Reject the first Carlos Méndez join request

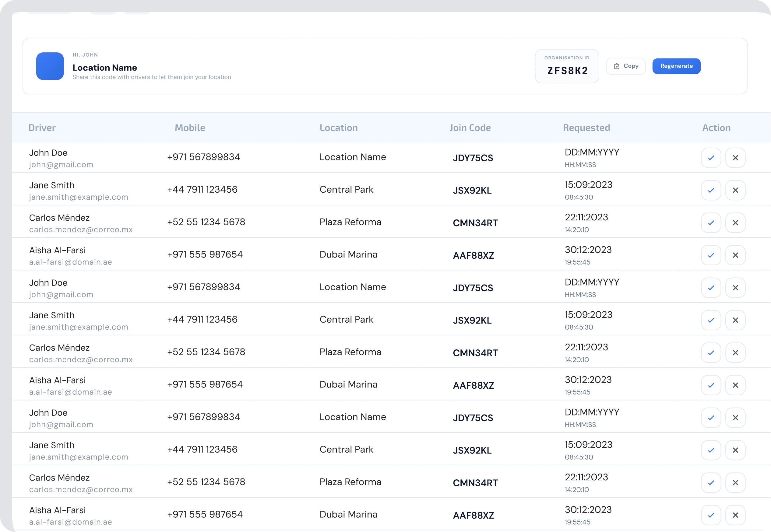coord(735,223)
